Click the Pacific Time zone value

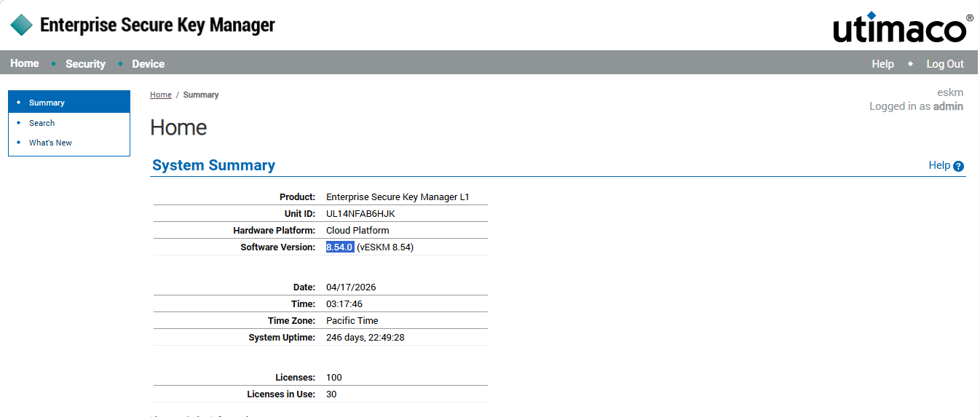(352, 321)
